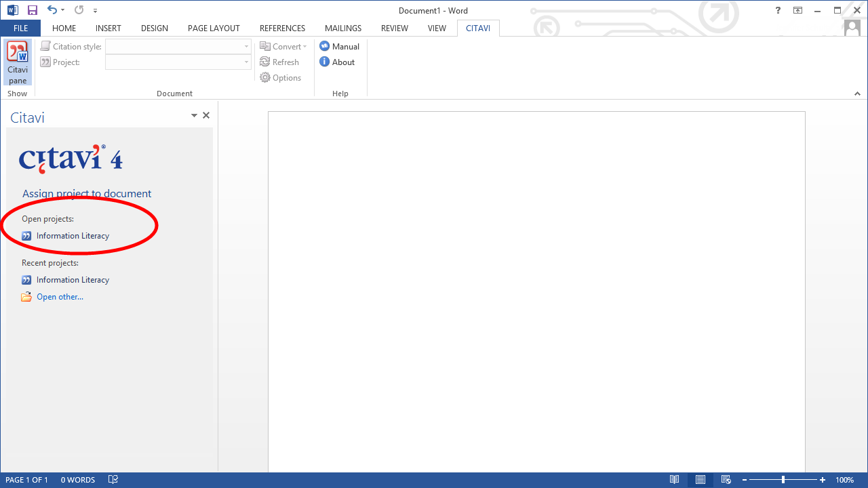Open Ribbon Display Options

point(798,10)
